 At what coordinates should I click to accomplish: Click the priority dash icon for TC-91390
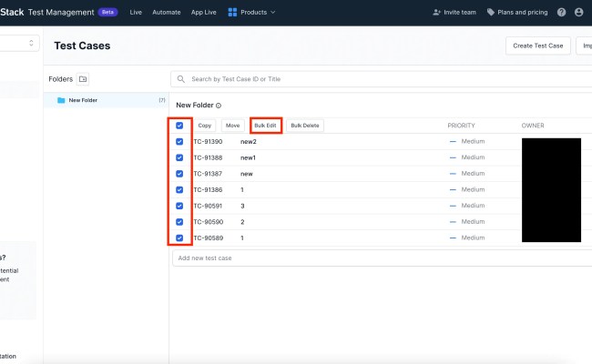point(453,141)
